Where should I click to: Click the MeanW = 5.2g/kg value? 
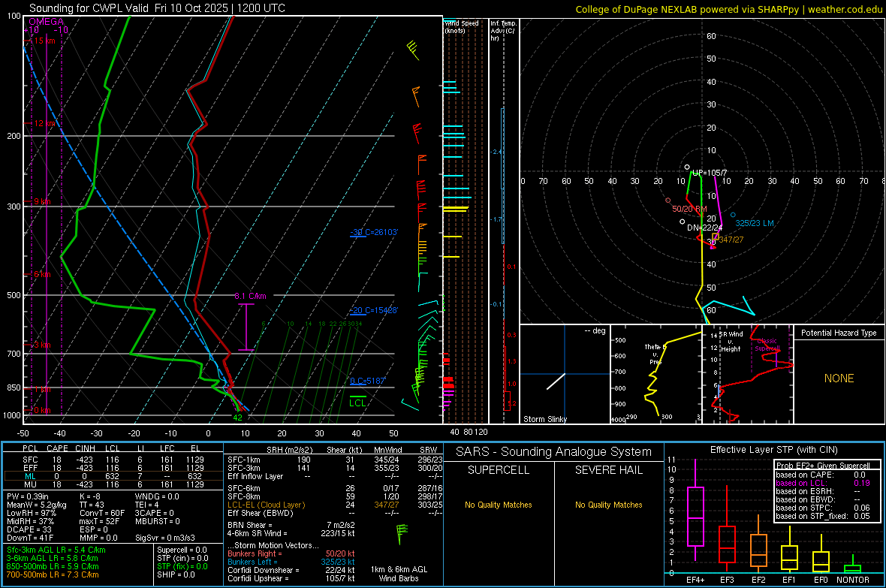click(36, 505)
